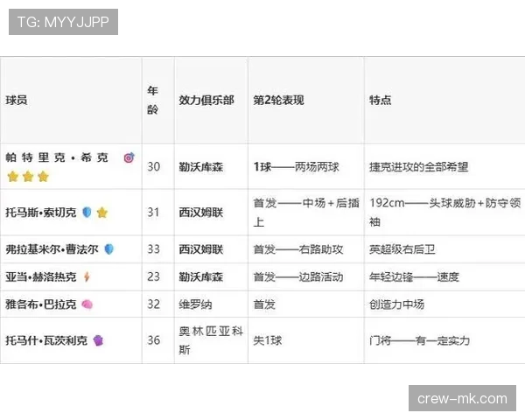
Task: Click 勒沃库森 in the 帕特里克·希克 row
Action: 201,167
